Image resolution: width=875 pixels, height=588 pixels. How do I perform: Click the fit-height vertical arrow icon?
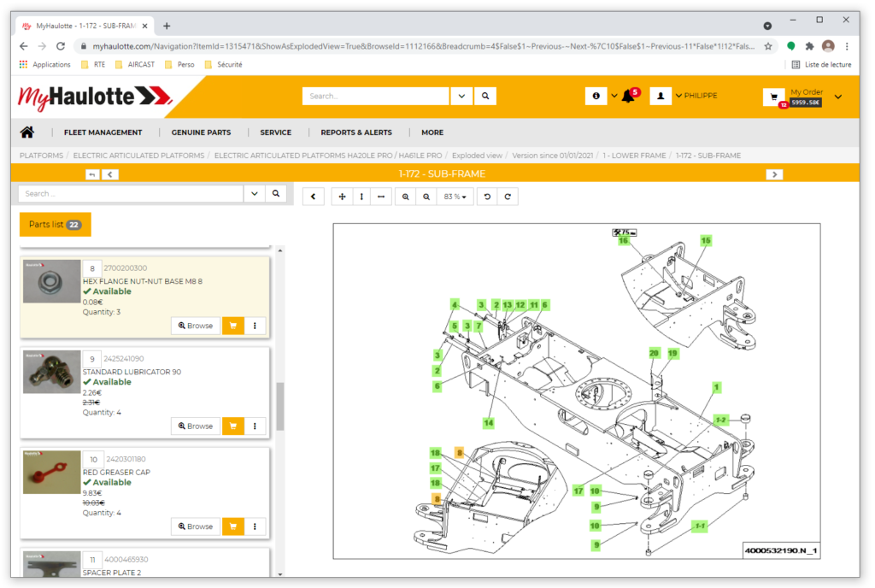point(361,197)
